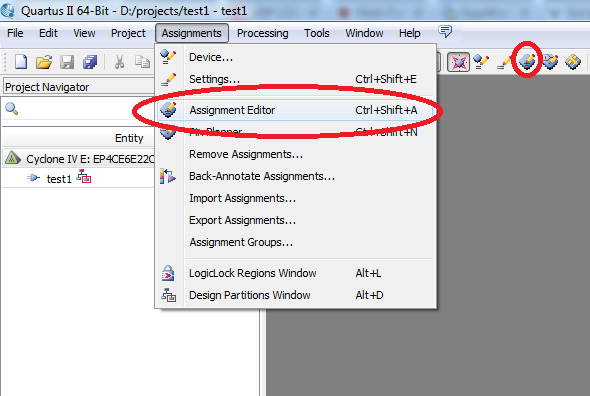Open the Help menu
590x396 pixels.
click(409, 33)
